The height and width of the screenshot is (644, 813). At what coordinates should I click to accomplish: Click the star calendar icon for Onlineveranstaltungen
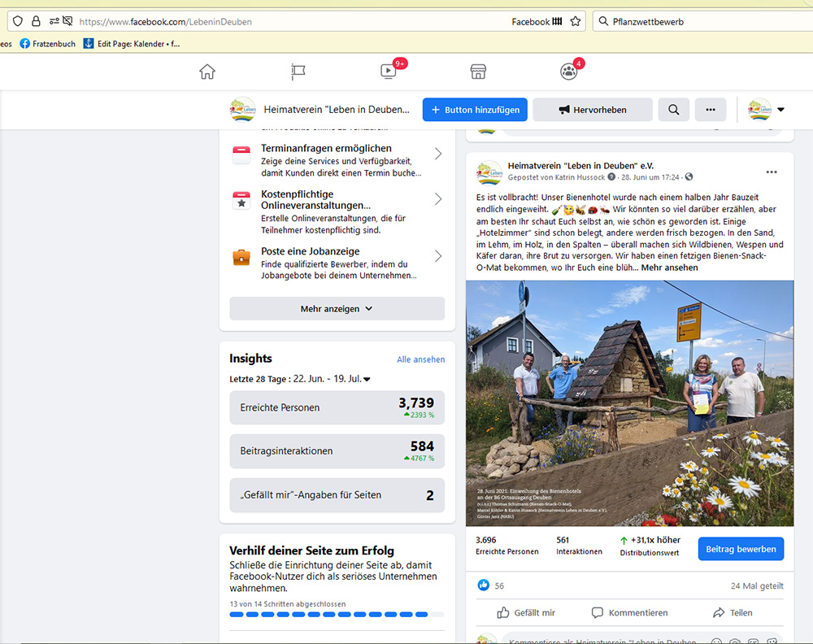241,200
